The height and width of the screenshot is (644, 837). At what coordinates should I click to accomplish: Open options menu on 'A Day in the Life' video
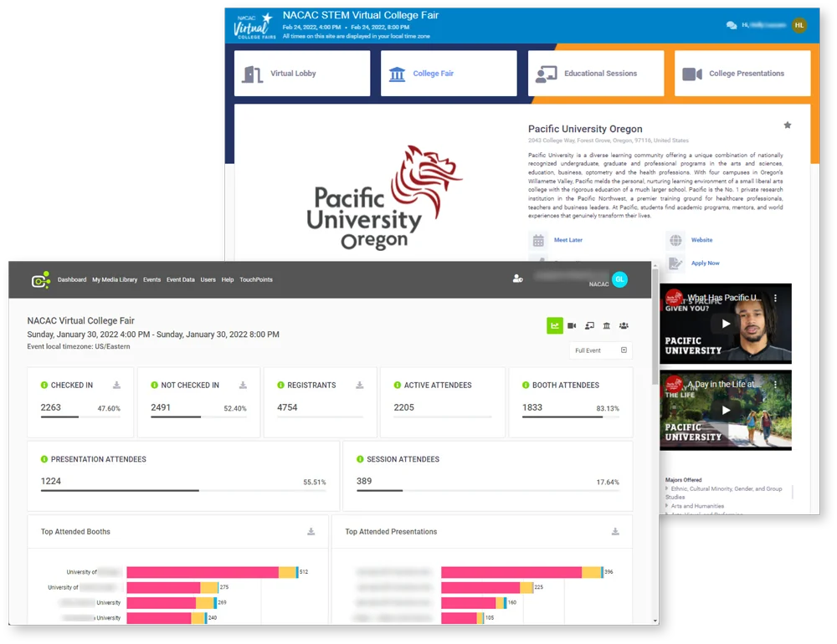[x=776, y=384]
